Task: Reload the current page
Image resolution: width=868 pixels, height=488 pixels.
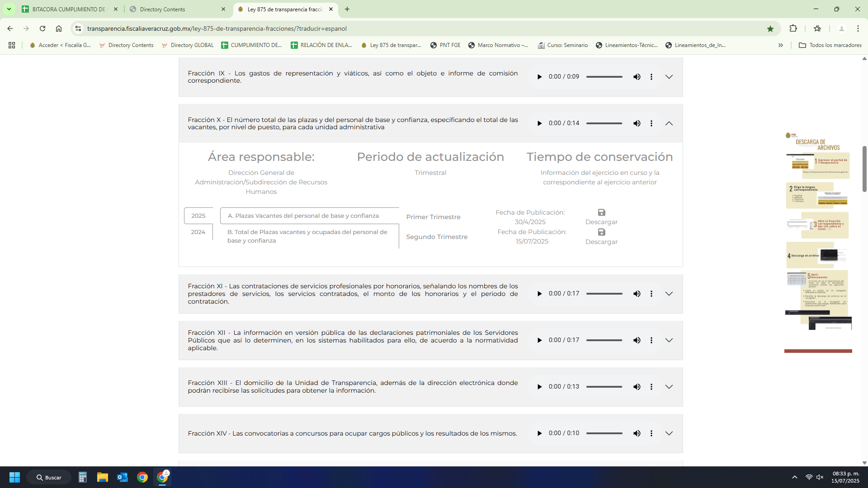Action: (42, 28)
